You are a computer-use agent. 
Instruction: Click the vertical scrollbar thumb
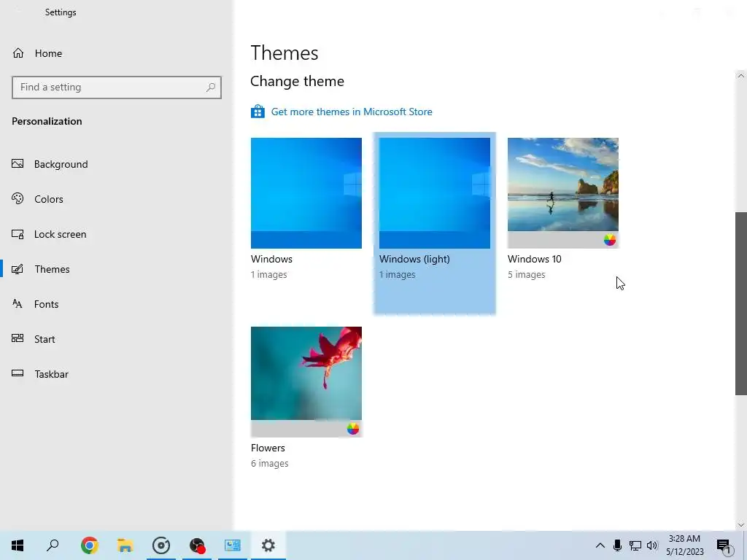pos(741,303)
